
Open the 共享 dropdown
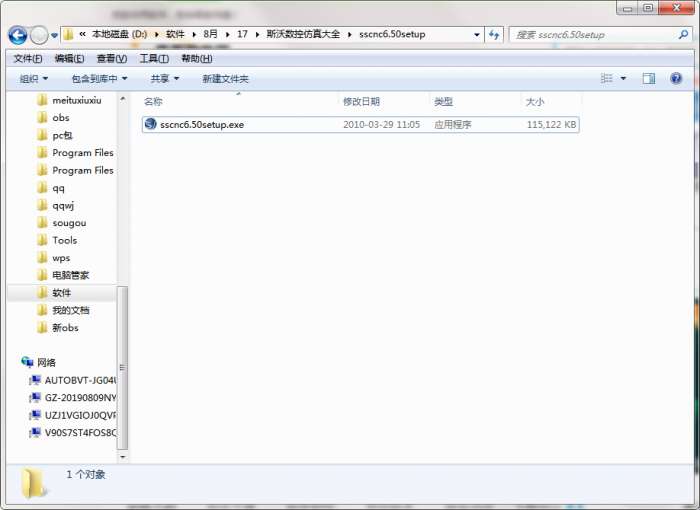pos(165,79)
